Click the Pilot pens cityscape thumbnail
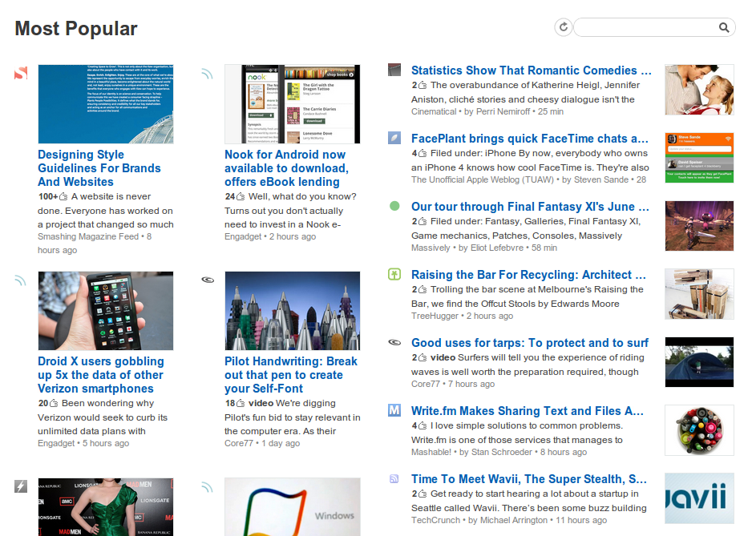The image size is (756, 536). click(292, 311)
